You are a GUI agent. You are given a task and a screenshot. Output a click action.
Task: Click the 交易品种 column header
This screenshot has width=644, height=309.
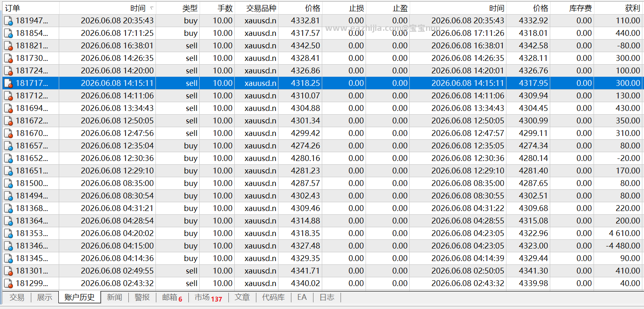256,8
